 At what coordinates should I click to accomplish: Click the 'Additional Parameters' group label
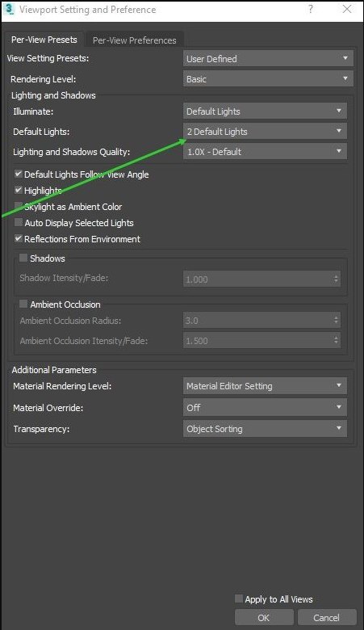tap(54, 370)
